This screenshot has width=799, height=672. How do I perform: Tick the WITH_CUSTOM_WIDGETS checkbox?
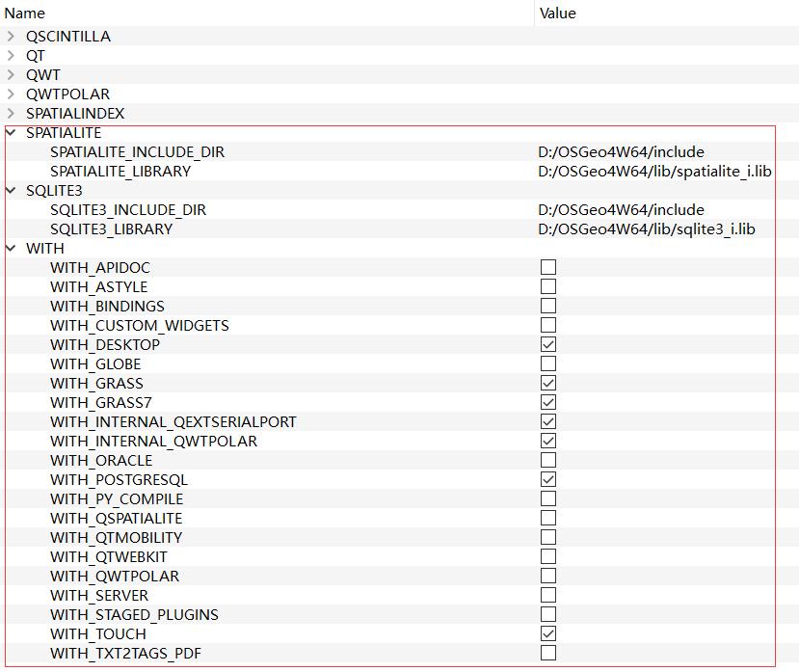(x=548, y=325)
